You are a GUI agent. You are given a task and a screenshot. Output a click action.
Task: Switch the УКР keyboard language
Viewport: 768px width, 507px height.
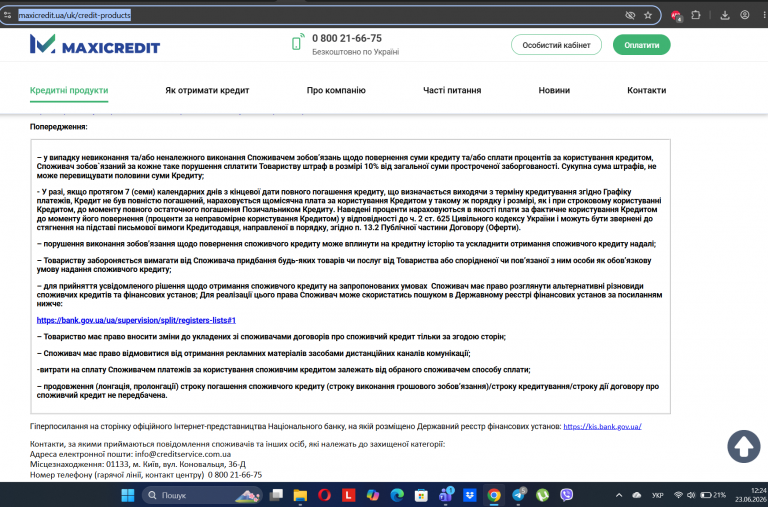coord(658,495)
